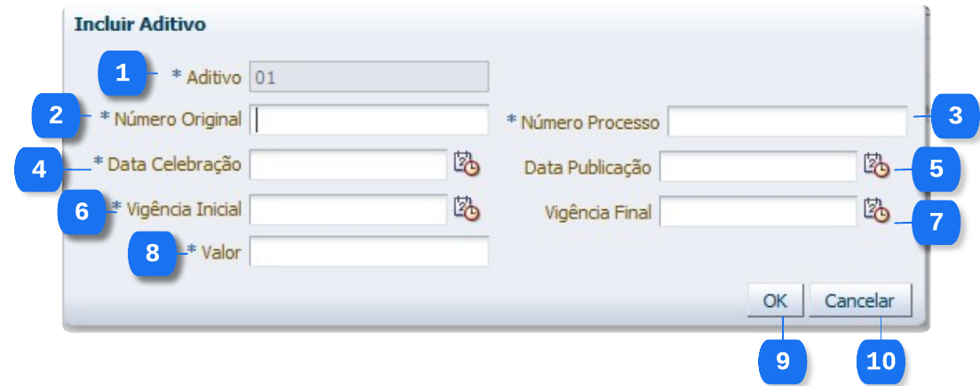The width and height of the screenshot is (980, 386).
Task: Focus the Vigência Inicial date field
Action: pyautogui.click(x=348, y=209)
